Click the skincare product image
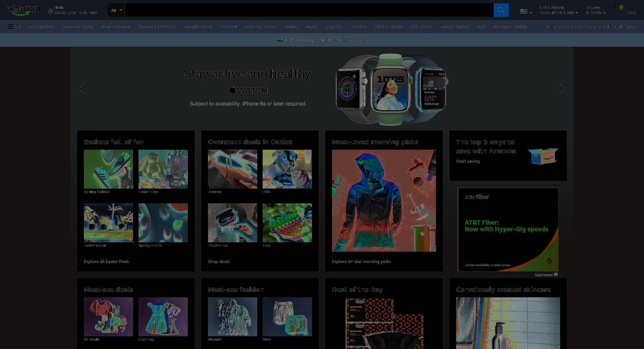The width and height of the screenshot is (644, 349). click(508, 323)
